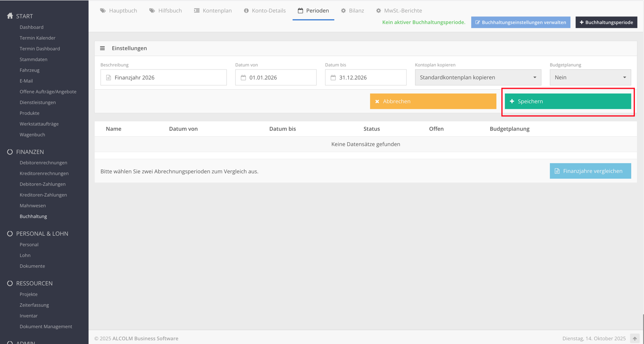Click the circle icon next to FINANZEN

click(10, 152)
